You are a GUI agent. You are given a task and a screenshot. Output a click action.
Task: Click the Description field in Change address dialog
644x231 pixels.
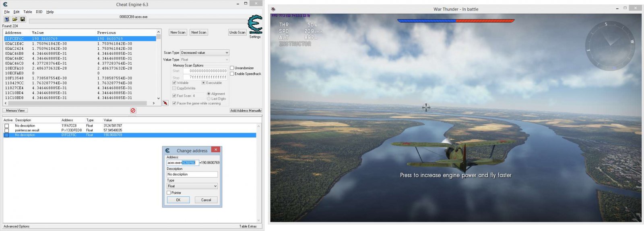192,174
